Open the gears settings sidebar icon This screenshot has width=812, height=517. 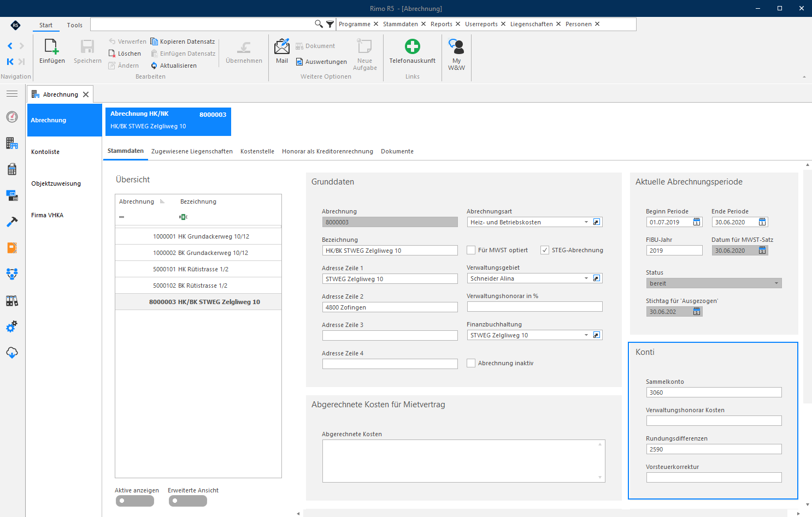(12, 326)
